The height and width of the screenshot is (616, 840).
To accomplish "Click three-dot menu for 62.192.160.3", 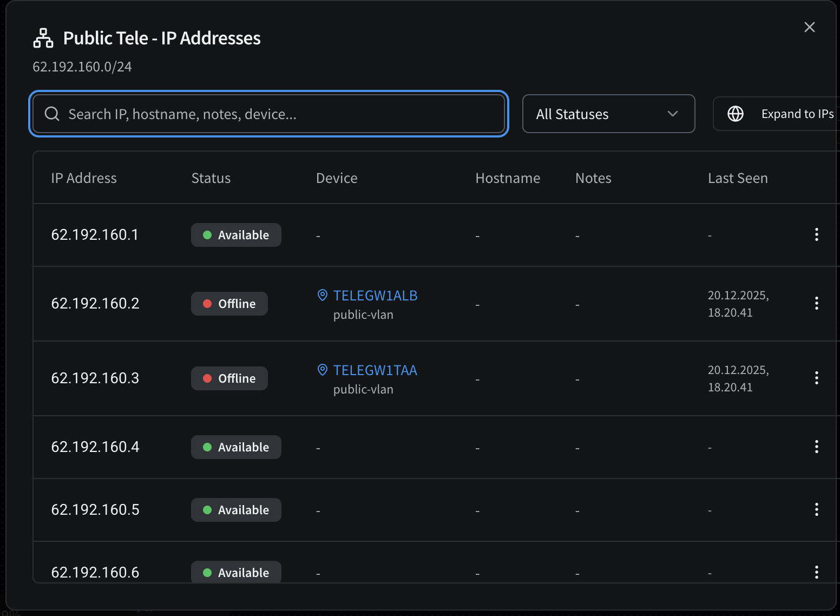I will 816,378.
